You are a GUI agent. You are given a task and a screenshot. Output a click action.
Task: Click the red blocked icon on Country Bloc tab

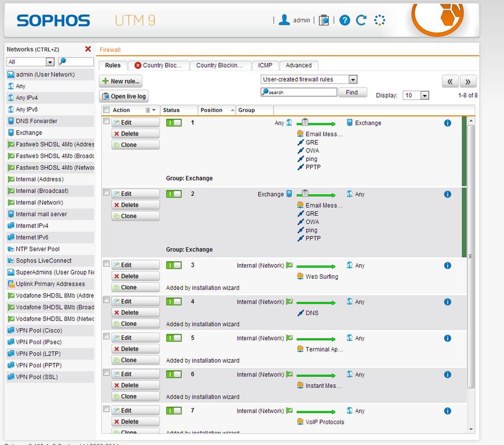pyautogui.click(x=138, y=65)
